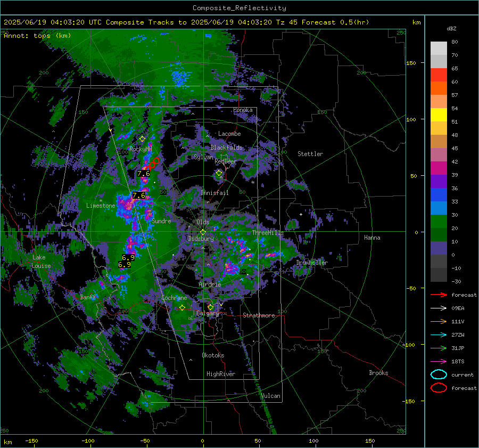This screenshot has width=479, height=448.
Task: Click the 'Annot: tops (km)' annotation label
Action: click(x=37, y=36)
